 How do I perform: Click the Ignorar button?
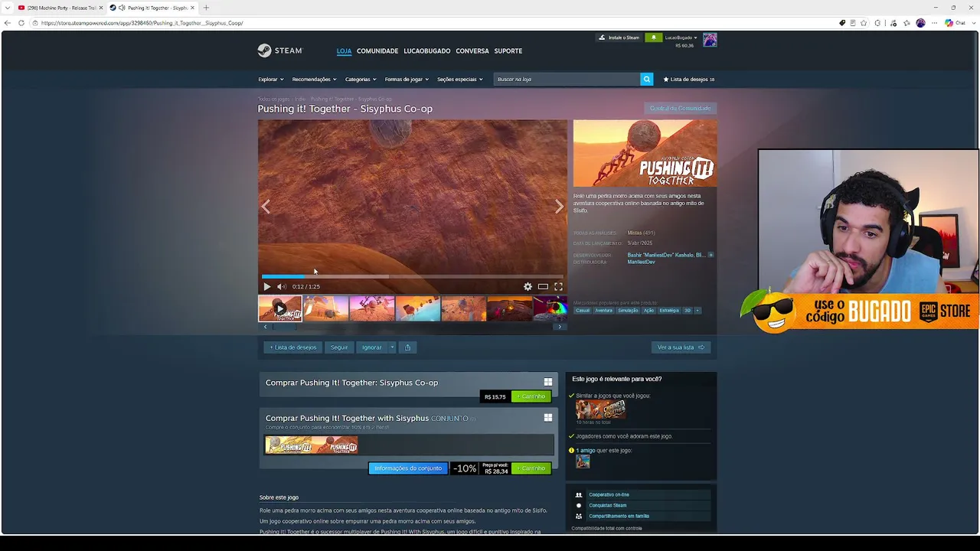(x=372, y=347)
